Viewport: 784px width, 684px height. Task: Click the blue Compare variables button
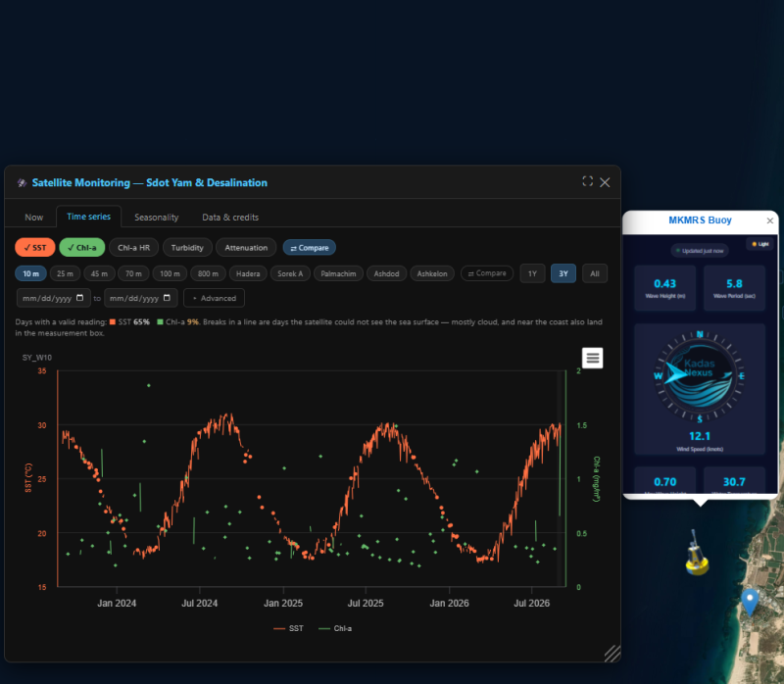(x=310, y=248)
